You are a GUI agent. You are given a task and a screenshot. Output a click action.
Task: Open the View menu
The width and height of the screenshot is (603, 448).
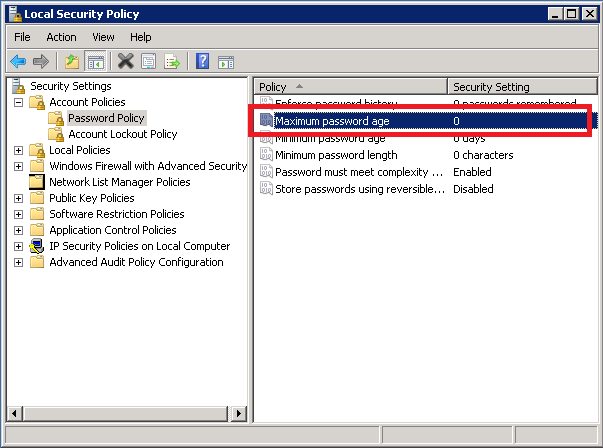coord(103,37)
